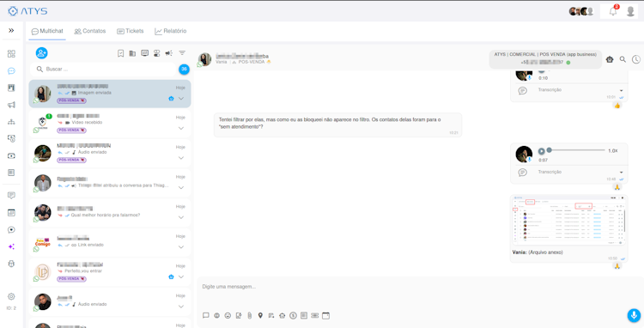Open the megaphone broadcast icon in chat list toolbar
This screenshot has height=328, width=644.
tap(169, 53)
